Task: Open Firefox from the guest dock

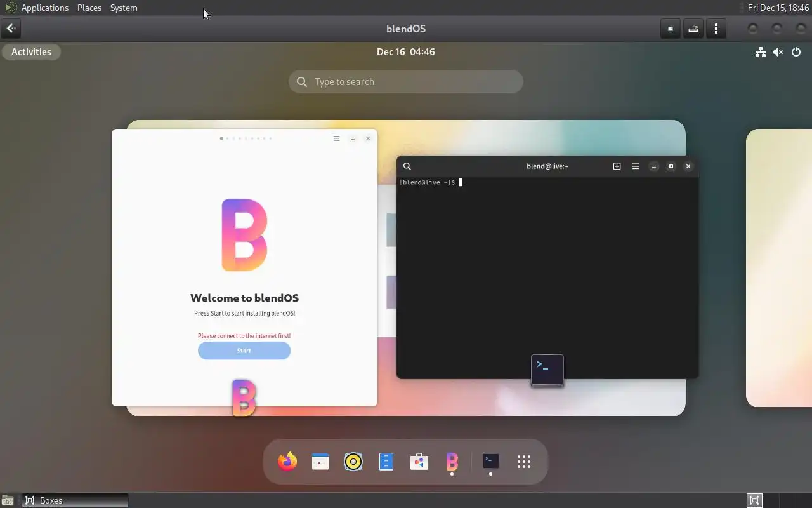Action: coord(287,462)
